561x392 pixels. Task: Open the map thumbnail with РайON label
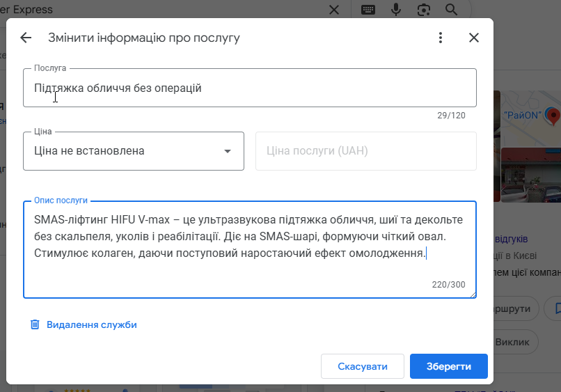[531, 118]
